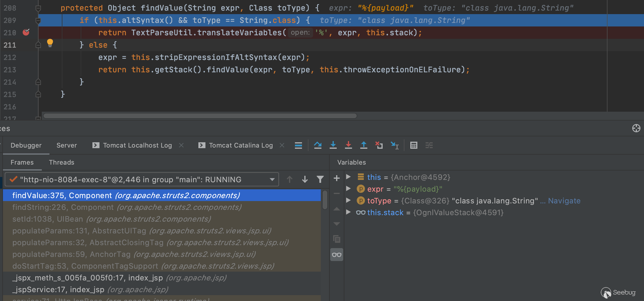Toggle the breakpoint on line 210

coord(26,32)
